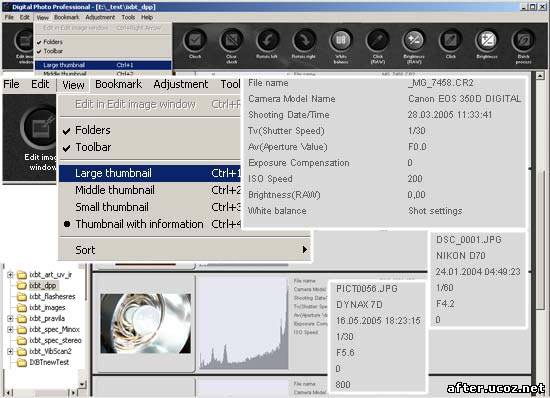
Task: Click the folder tree scroll-left arrow
Action: pyautogui.click(x=9, y=393)
